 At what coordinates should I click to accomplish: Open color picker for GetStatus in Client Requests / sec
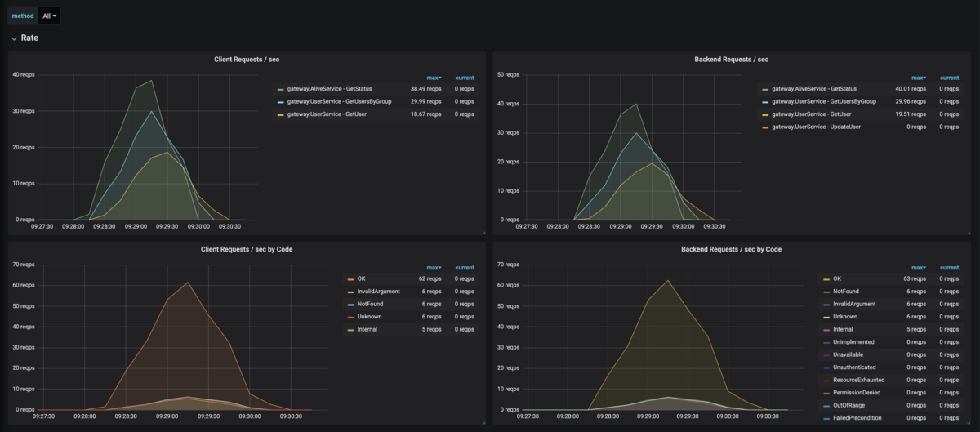[281, 88]
